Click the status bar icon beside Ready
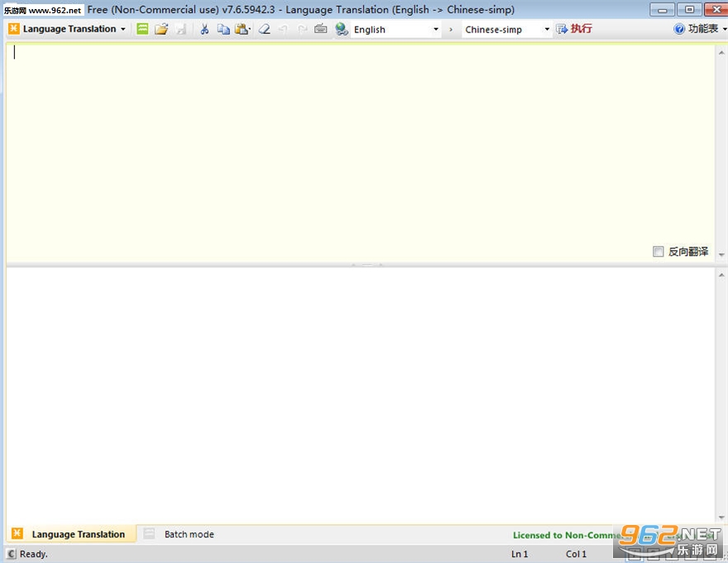The image size is (728, 563). click(11, 554)
